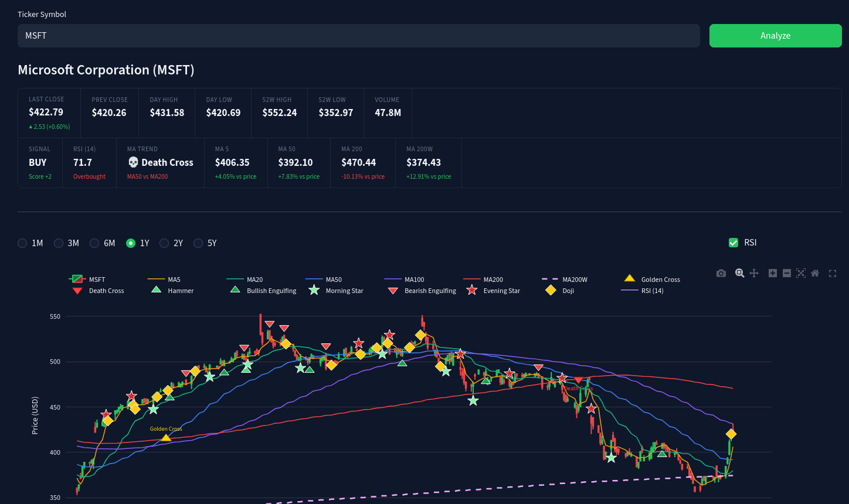Toggle MA5 line in the legend
Image resolution: width=849 pixels, height=504 pixels.
pos(165,280)
